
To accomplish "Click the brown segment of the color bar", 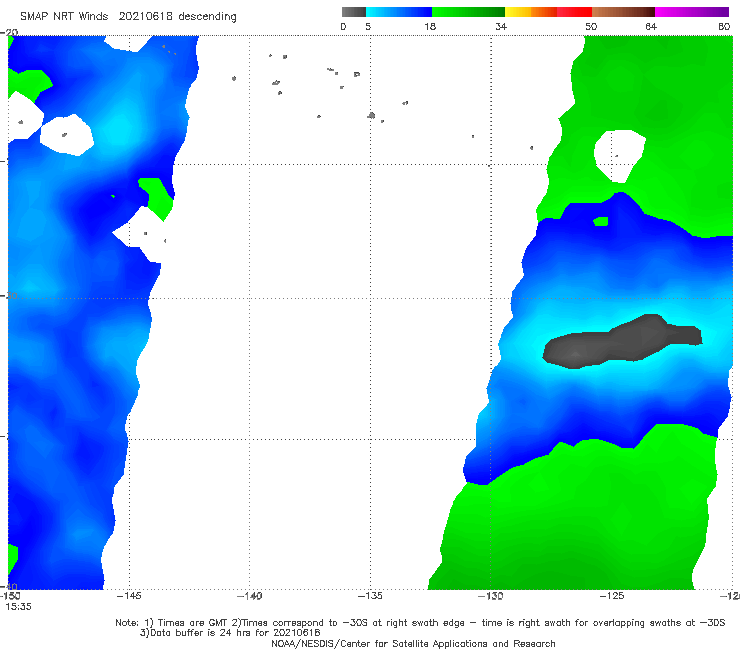I will click(x=623, y=12).
